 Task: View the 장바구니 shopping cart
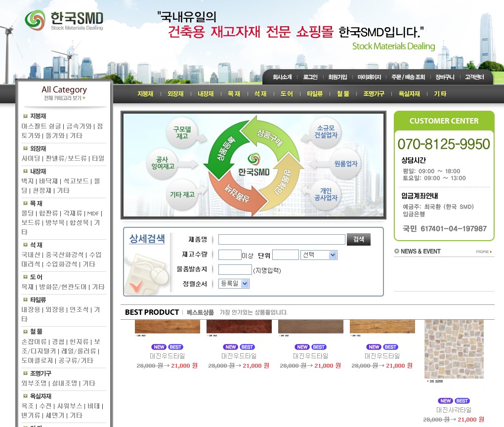445,77
